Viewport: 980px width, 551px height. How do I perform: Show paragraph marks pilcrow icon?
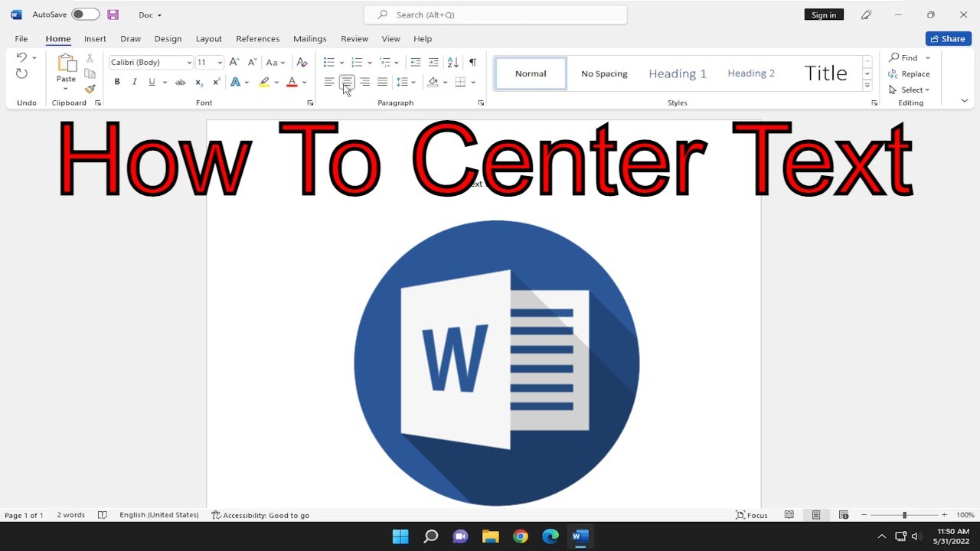(x=472, y=62)
